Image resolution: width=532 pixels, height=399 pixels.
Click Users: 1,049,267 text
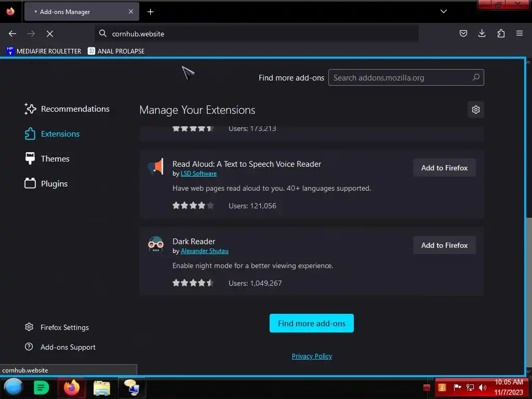coord(255,283)
